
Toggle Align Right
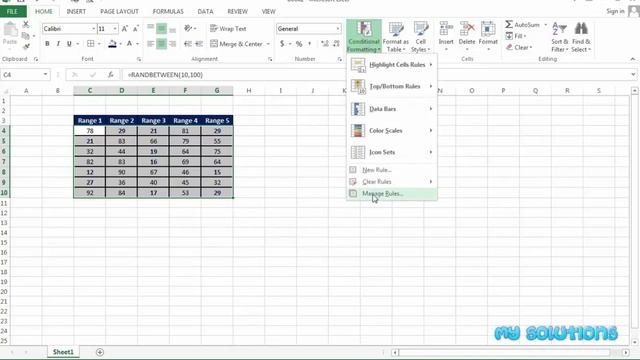[x=173, y=43]
